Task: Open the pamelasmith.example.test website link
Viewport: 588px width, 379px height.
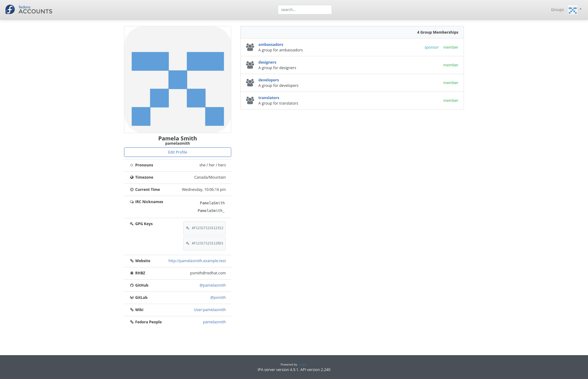Action: 197,261
